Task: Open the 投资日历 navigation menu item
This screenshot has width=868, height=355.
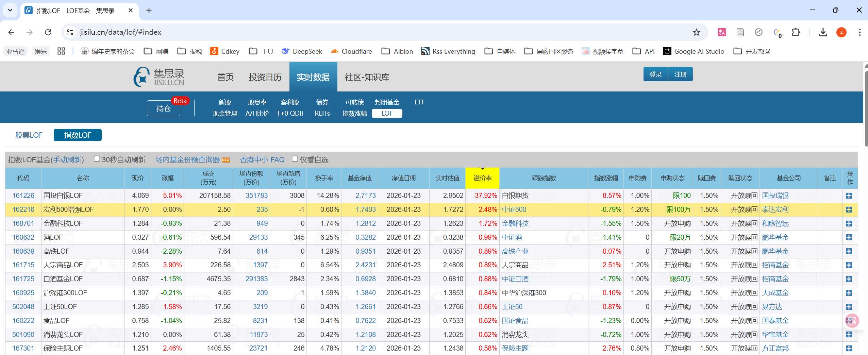Action: tap(265, 77)
